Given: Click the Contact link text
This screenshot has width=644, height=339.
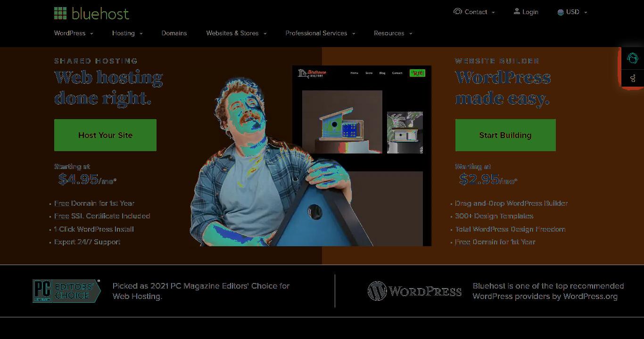Looking at the screenshot, I should click(x=476, y=12).
